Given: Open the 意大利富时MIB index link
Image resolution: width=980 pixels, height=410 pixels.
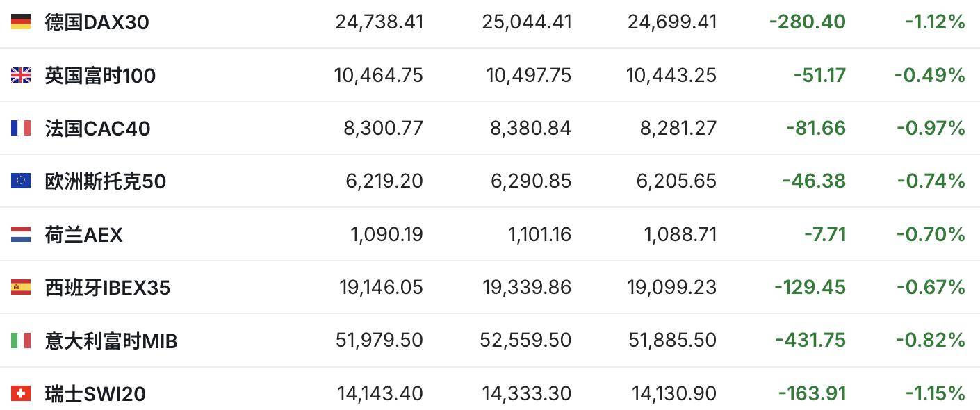Looking at the screenshot, I should 111,341.
